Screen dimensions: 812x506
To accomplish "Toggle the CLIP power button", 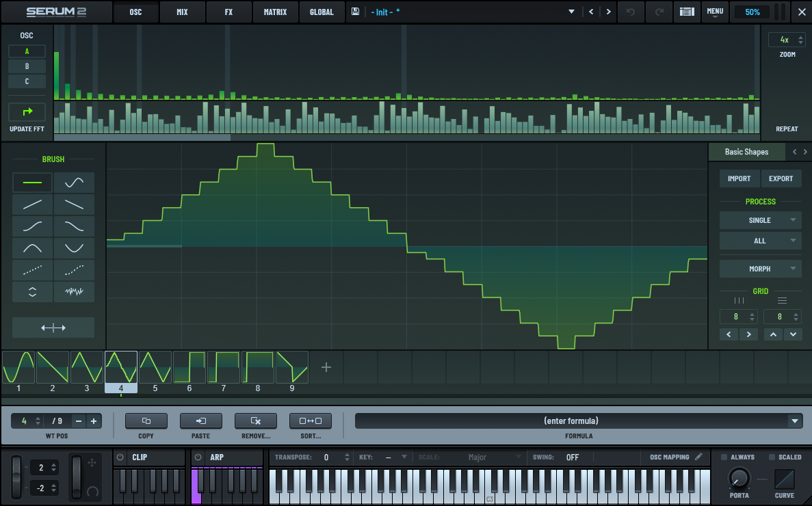I will point(120,457).
